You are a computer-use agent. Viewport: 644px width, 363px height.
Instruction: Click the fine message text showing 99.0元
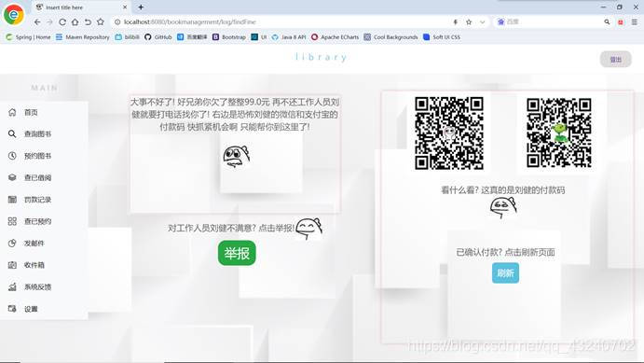pos(235,114)
